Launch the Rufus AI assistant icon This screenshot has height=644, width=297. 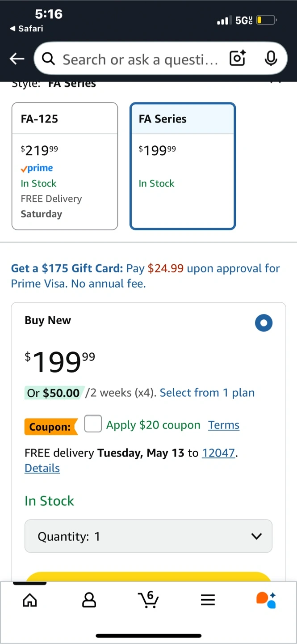tap(266, 600)
